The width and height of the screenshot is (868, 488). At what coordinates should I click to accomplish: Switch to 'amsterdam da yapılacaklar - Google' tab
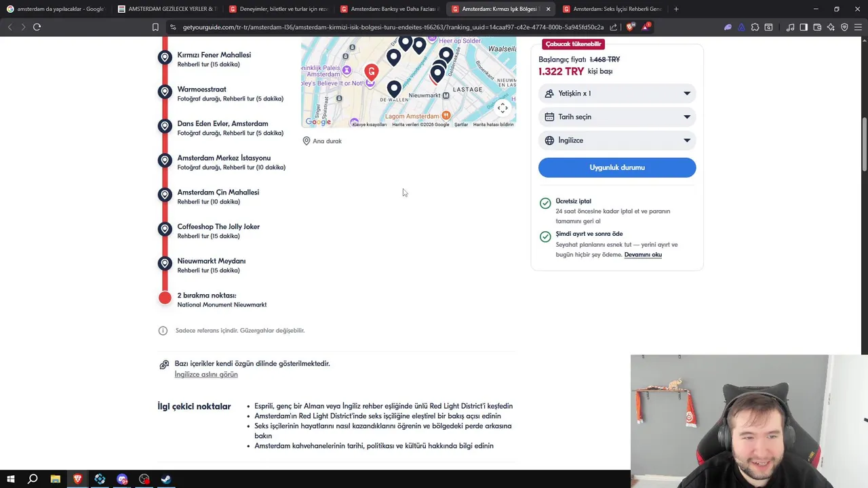point(55,9)
